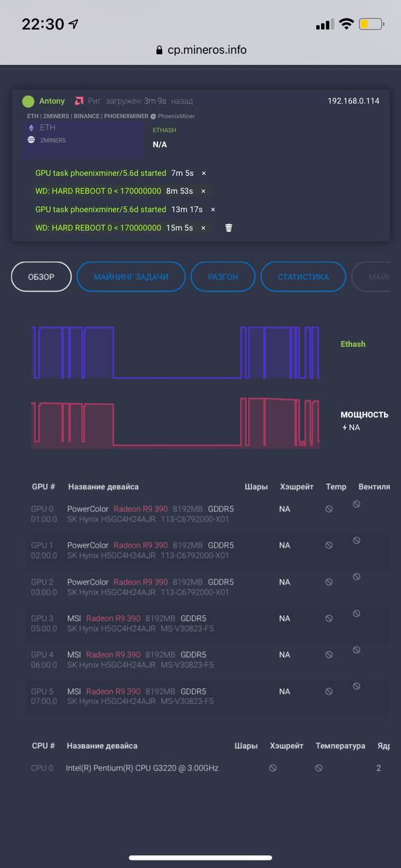Image resolution: width=401 pixels, height=868 pixels.
Task: Open the МАЙНИНГ ЗАДАЧИ tab
Action: (x=131, y=277)
